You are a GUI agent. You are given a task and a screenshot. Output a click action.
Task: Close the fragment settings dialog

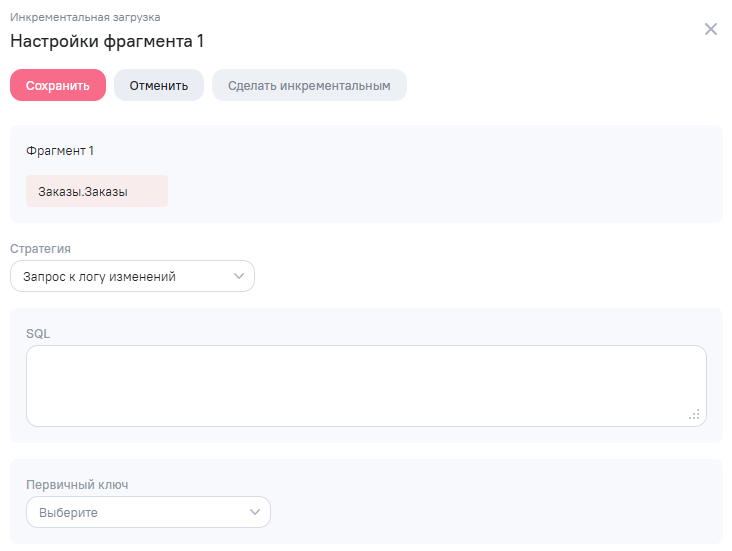click(x=711, y=29)
